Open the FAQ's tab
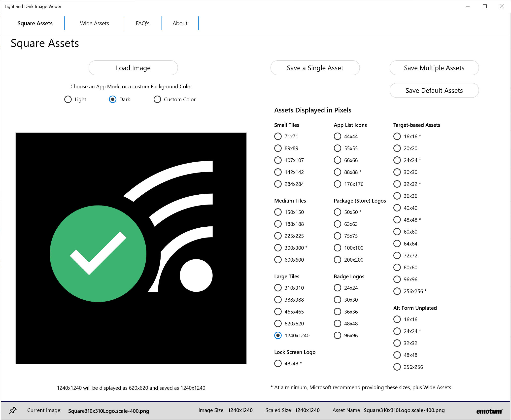This screenshot has height=420, width=511. point(142,23)
